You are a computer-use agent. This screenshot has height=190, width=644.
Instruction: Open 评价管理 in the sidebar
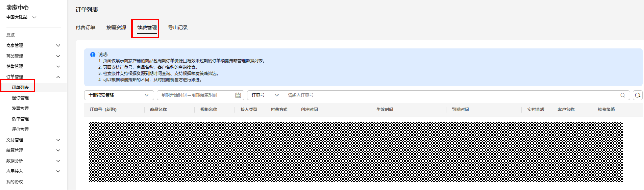coord(20,129)
